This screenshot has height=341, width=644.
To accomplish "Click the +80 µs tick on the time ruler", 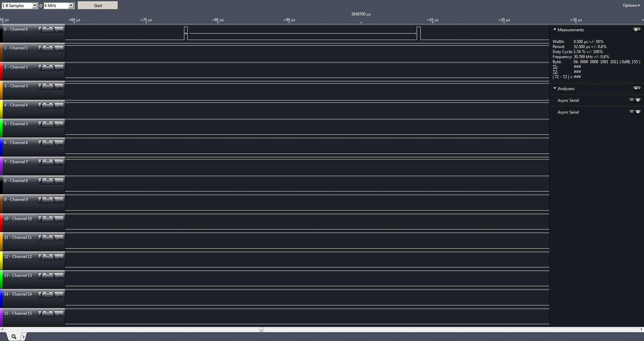I will pyautogui.click(x=218, y=20).
